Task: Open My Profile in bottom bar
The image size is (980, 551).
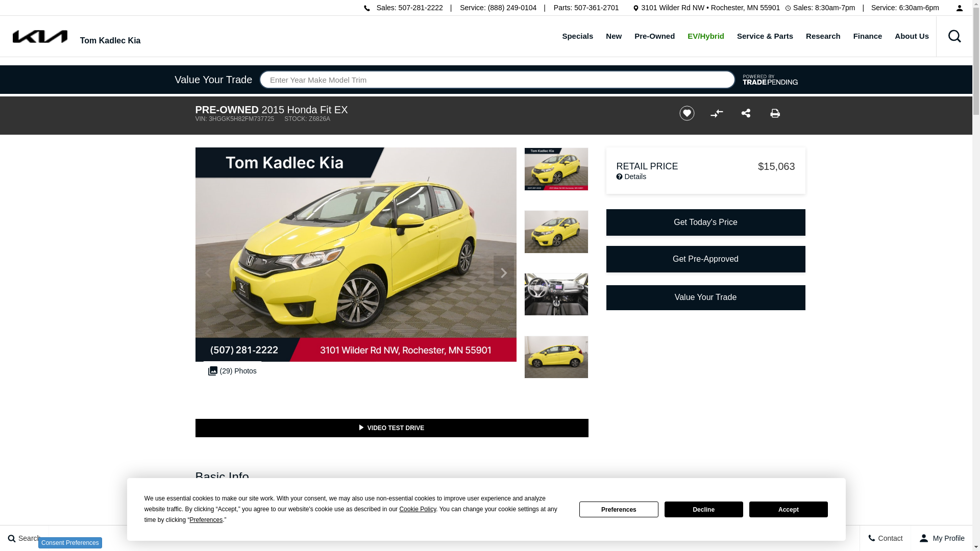Action: point(942,538)
